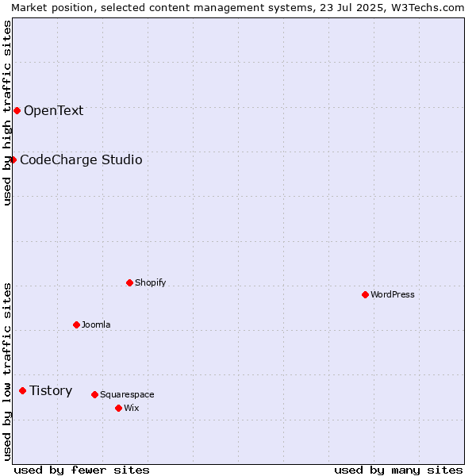Click the red Tistory data point
Image resolution: width=476 pixels, height=476 pixels.
pos(22,390)
